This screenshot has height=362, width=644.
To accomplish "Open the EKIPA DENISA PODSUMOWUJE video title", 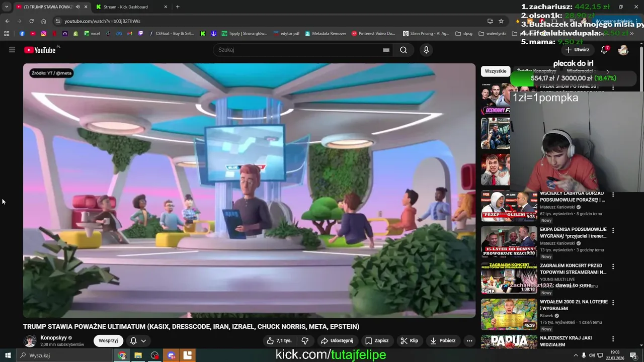I will [573, 233].
